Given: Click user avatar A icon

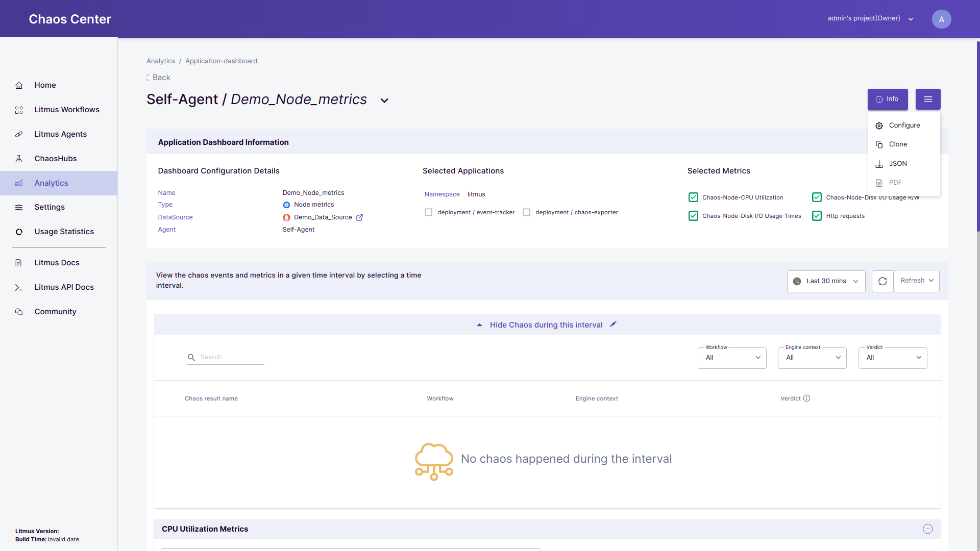Looking at the screenshot, I should pyautogui.click(x=941, y=19).
